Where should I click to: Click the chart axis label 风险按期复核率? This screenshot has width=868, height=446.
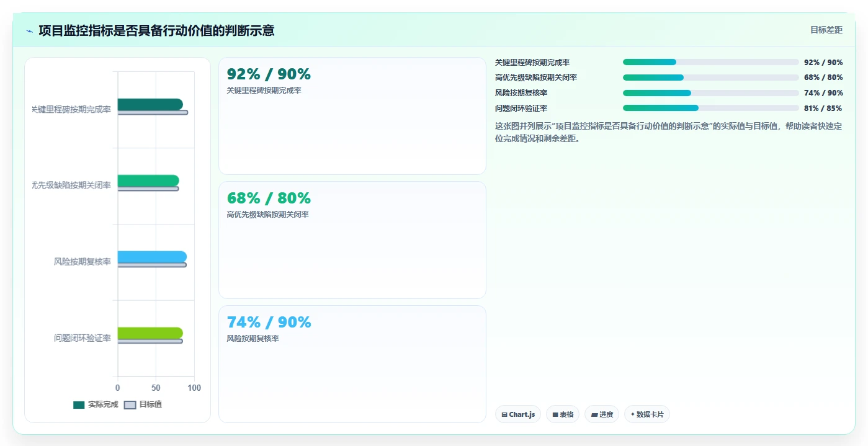tap(83, 262)
